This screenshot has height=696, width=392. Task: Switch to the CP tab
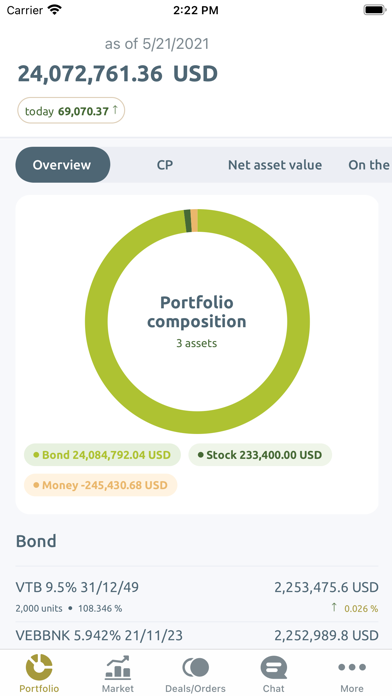coord(165,165)
